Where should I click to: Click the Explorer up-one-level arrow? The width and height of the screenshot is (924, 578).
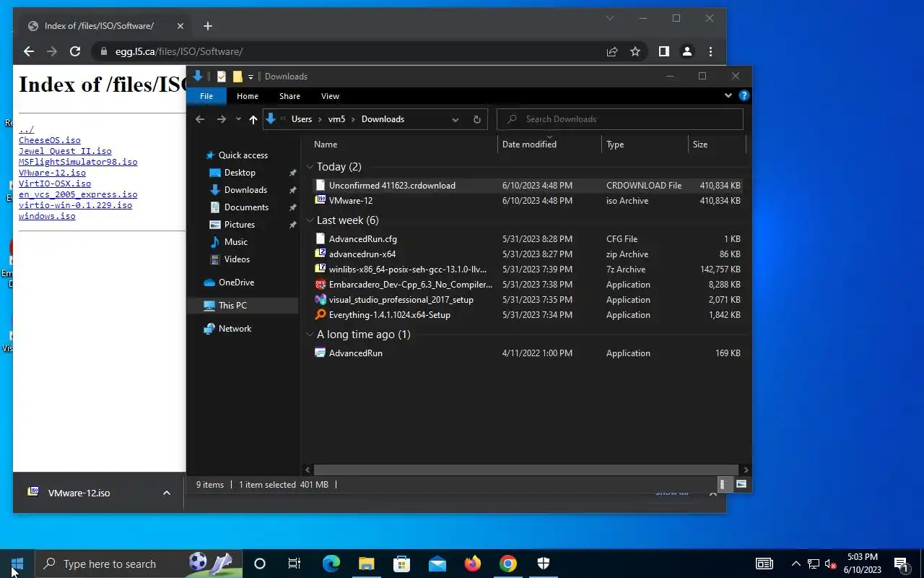[253, 119]
